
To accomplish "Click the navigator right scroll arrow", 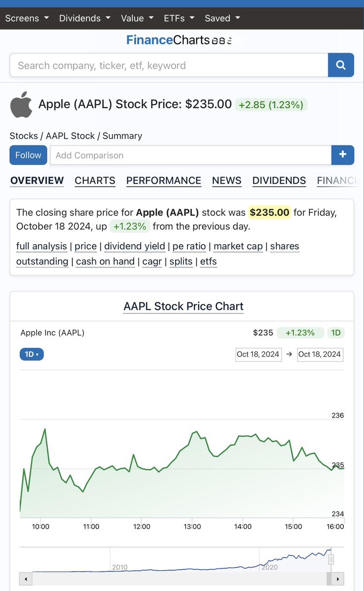I will tap(338, 578).
